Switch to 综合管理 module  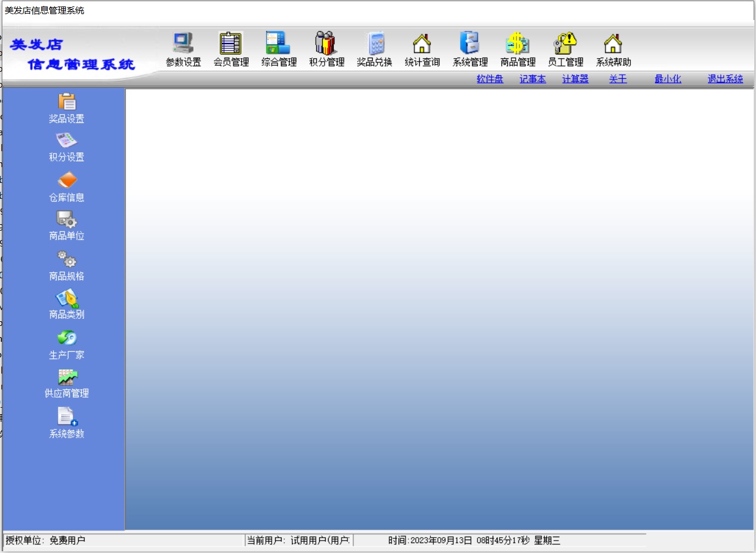pos(279,44)
